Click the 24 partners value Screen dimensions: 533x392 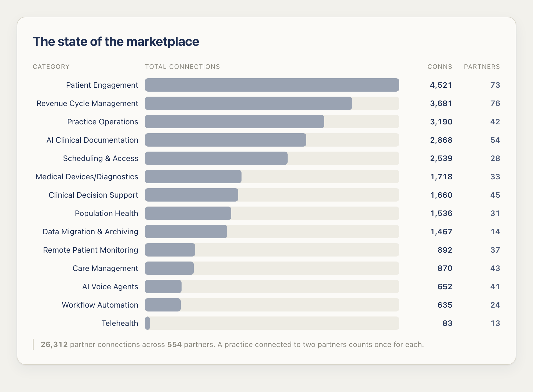point(495,305)
